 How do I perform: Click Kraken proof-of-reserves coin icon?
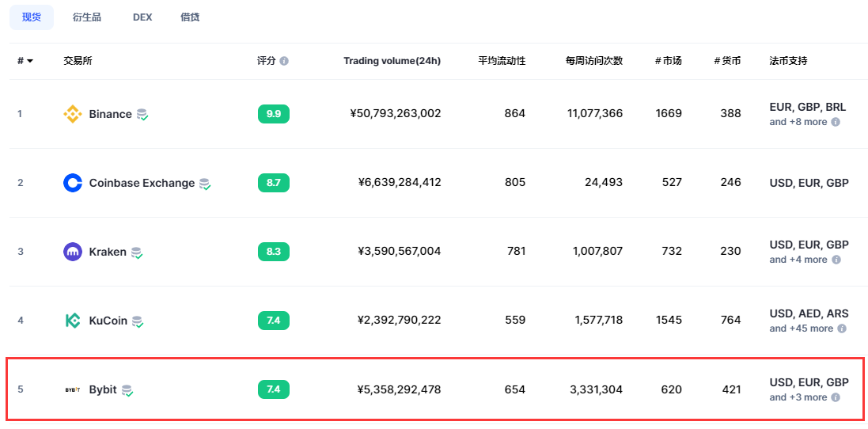(x=138, y=253)
